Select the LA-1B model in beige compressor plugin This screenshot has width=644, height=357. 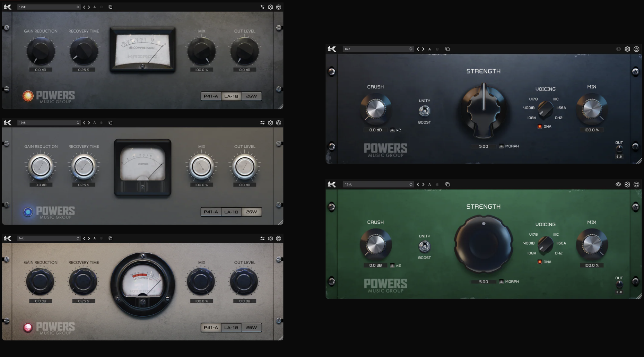(x=231, y=328)
